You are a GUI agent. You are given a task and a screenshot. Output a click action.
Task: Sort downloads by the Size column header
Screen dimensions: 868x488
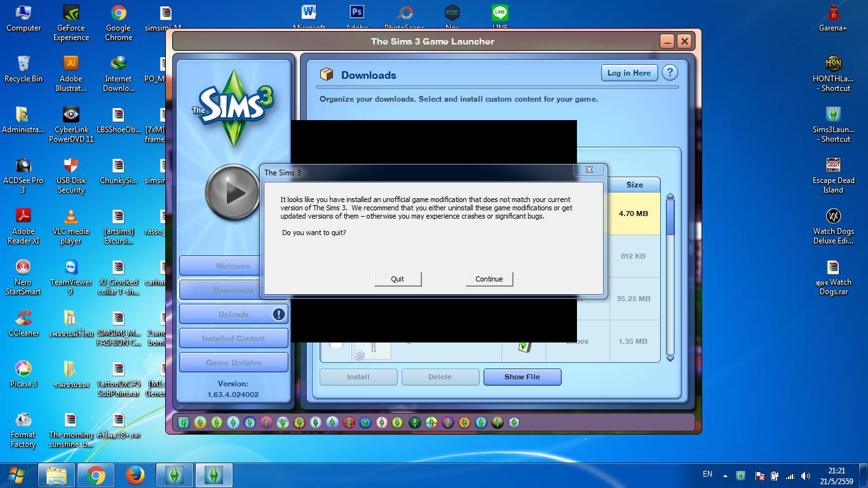click(x=634, y=185)
